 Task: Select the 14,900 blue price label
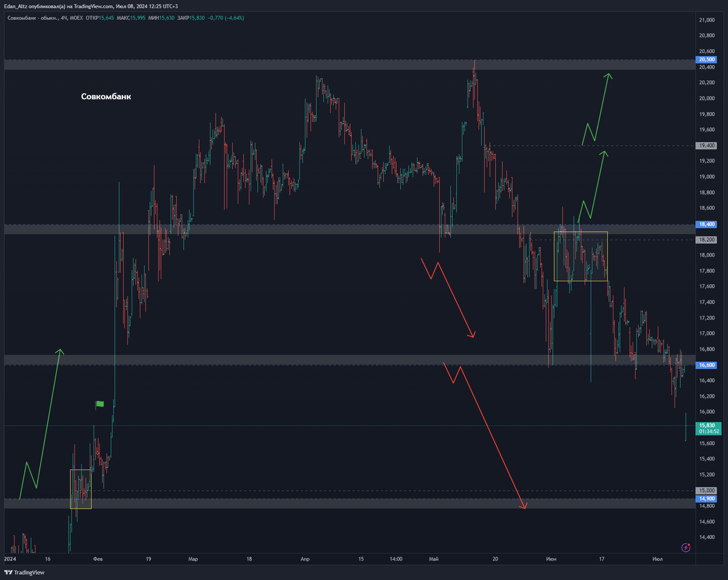click(x=707, y=498)
